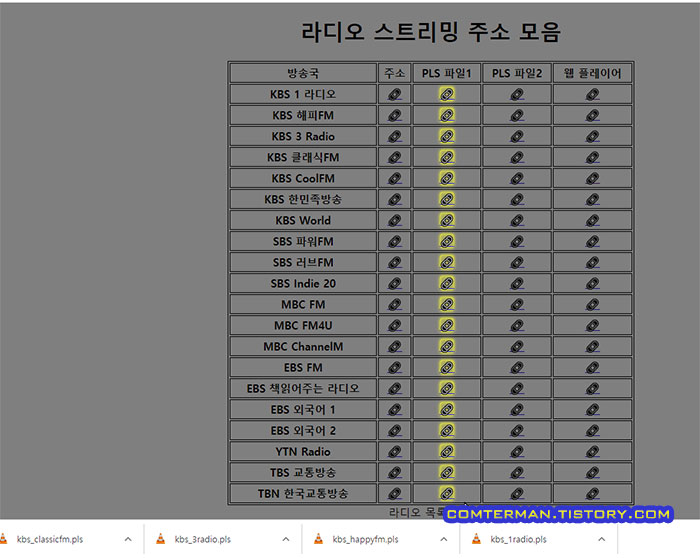Click KBS 3 Radio PLS 파일1 icon
700x558 pixels.
click(447, 137)
